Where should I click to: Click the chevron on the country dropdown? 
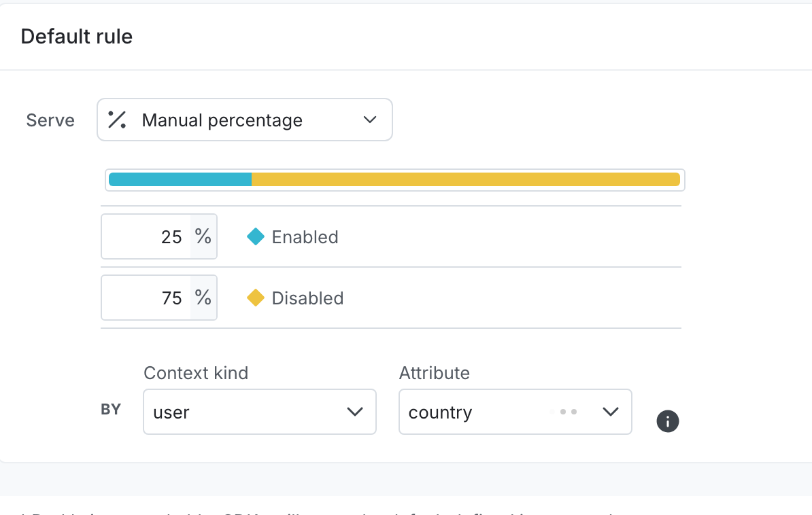click(x=610, y=412)
